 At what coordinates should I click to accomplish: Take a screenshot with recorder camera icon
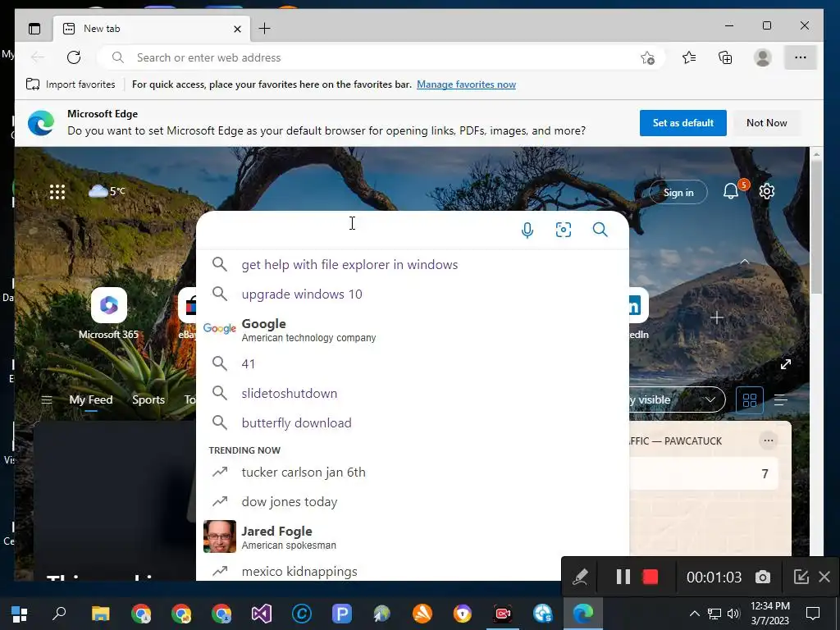point(763,577)
